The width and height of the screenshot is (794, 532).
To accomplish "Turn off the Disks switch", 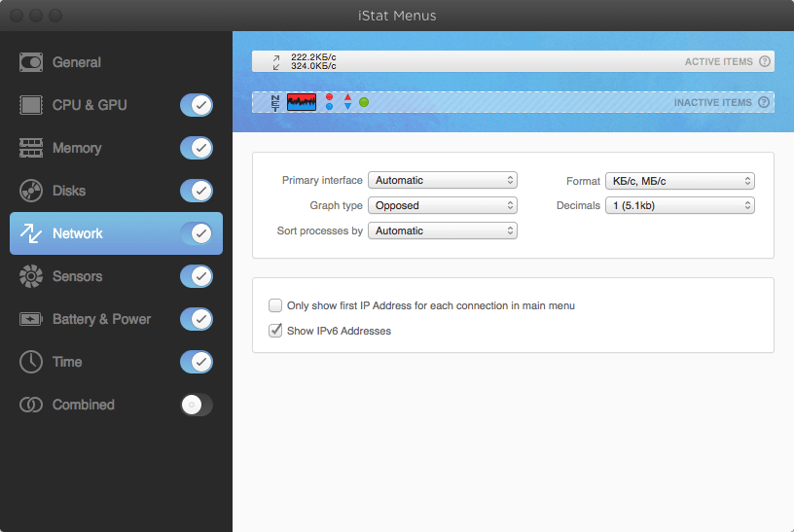I will (x=197, y=191).
